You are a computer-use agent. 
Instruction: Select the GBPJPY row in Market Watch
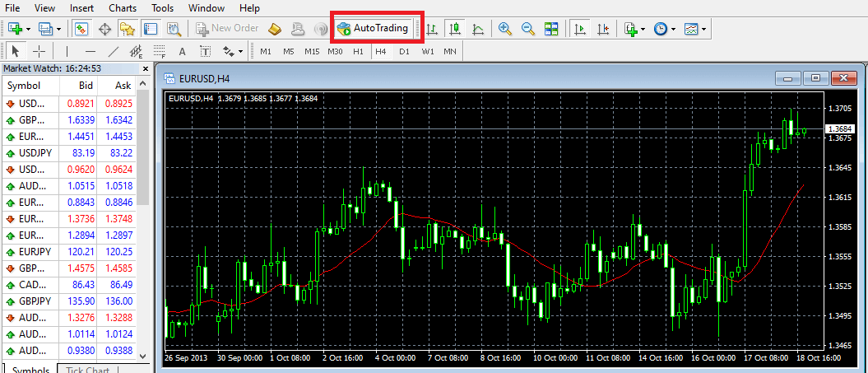tap(69, 301)
